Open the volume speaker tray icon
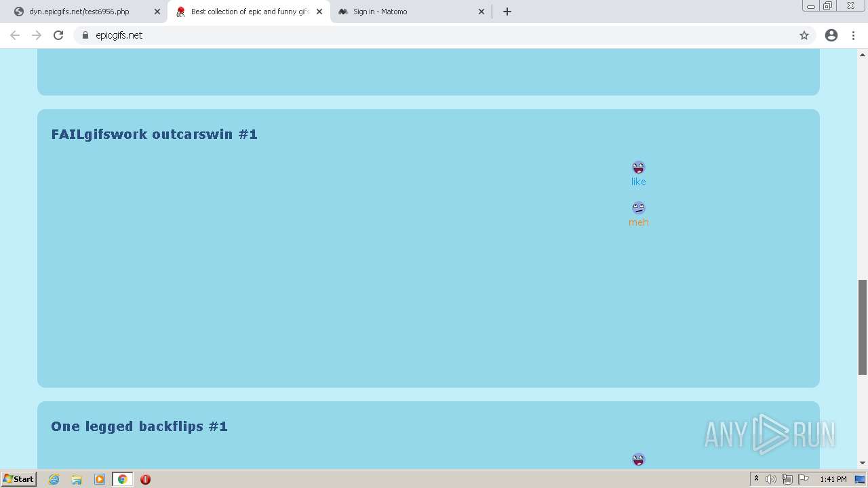Screen dimensions: 868x488 point(771,479)
